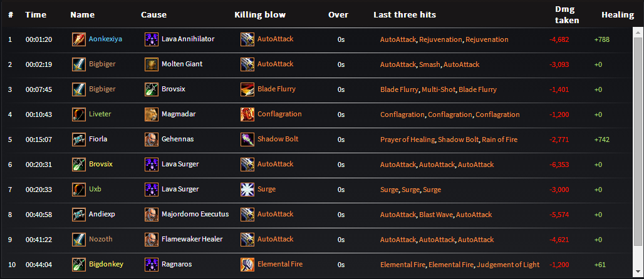Open the Majordomo Executus cause link
Image resolution: width=644 pixels, height=279 pixels.
pos(195,215)
